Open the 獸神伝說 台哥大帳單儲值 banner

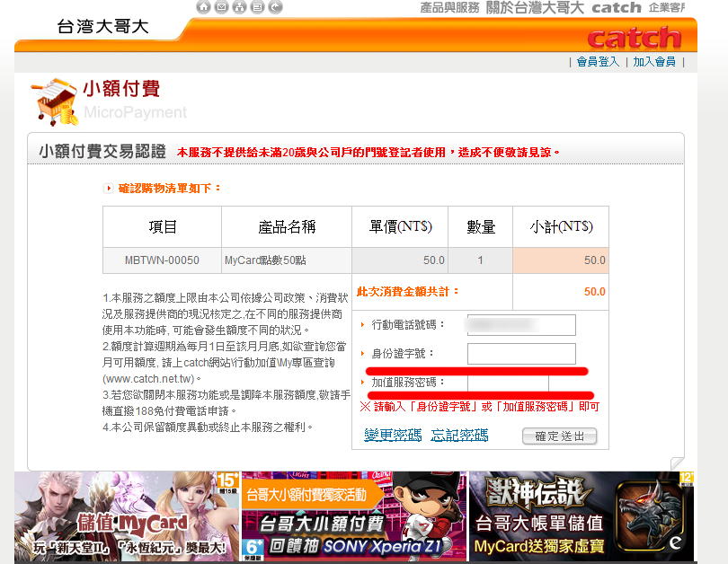pos(582,516)
